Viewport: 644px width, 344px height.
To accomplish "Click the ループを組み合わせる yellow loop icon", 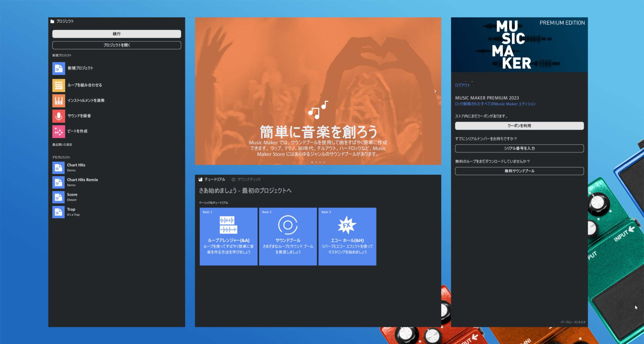I will coord(59,85).
